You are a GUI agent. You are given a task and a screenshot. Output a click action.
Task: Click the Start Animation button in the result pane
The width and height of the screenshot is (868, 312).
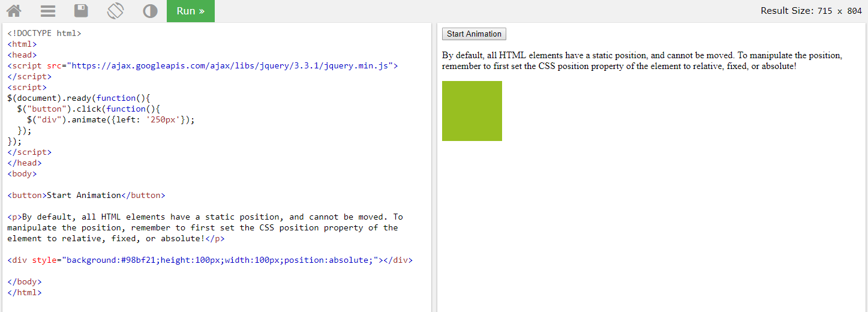click(x=474, y=34)
